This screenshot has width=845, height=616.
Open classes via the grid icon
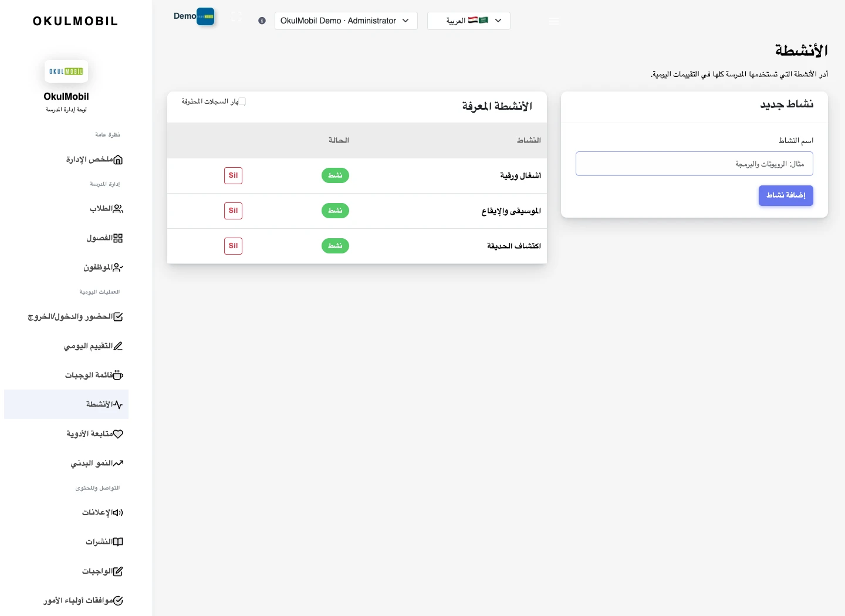tap(118, 238)
